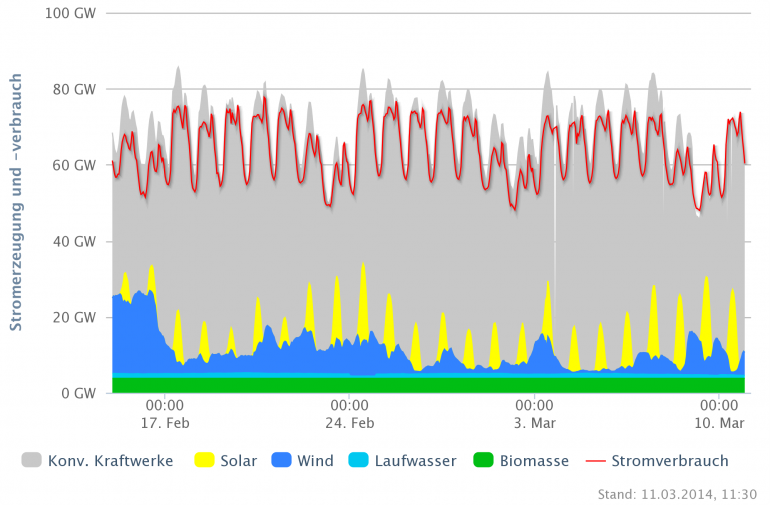Toggle the Wind series label
Screen dimensions: 770x505
click(315, 461)
